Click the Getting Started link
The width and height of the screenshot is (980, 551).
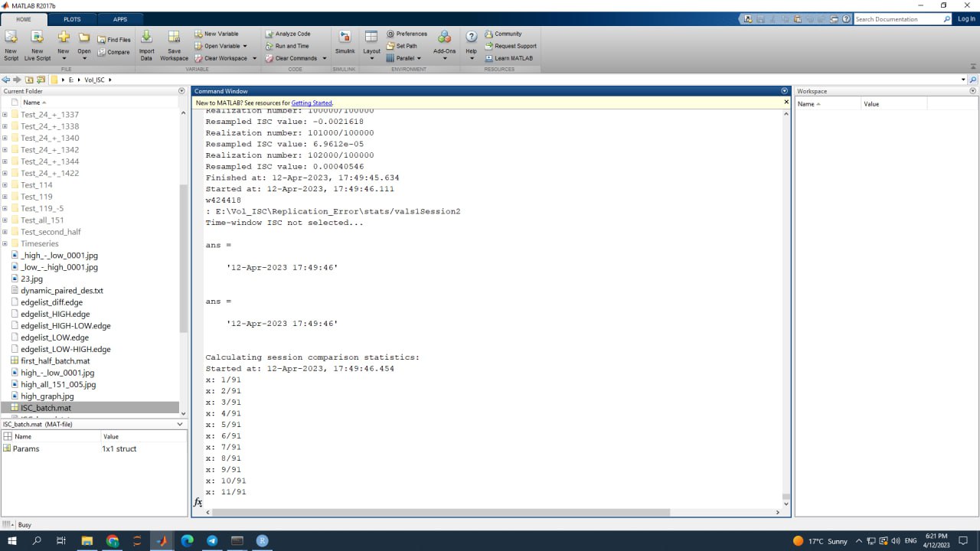[312, 103]
